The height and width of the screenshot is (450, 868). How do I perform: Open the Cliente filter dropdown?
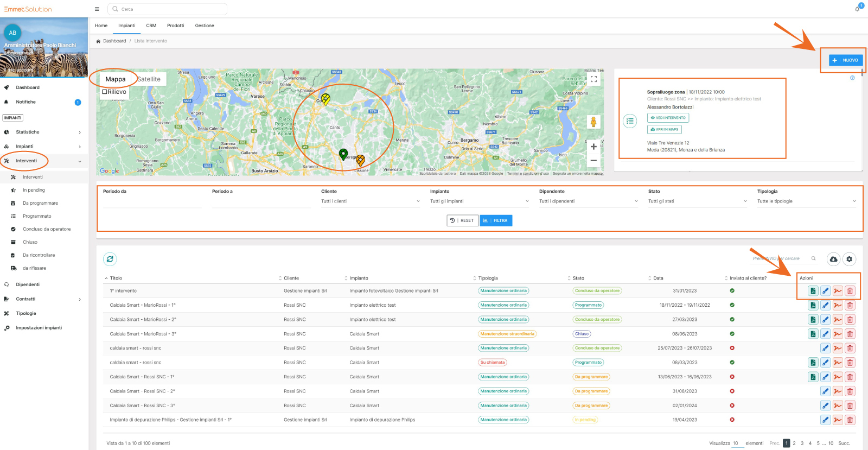(370, 201)
